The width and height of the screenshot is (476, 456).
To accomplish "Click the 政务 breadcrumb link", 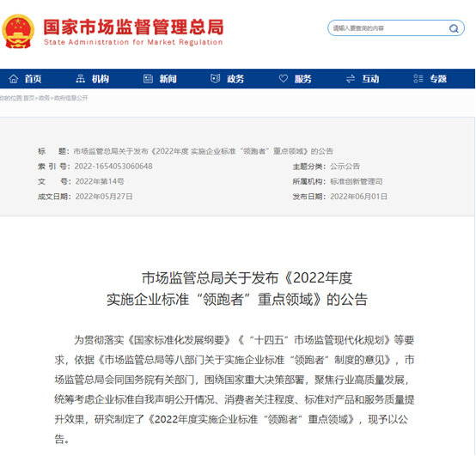I will pyautogui.click(x=44, y=98).
